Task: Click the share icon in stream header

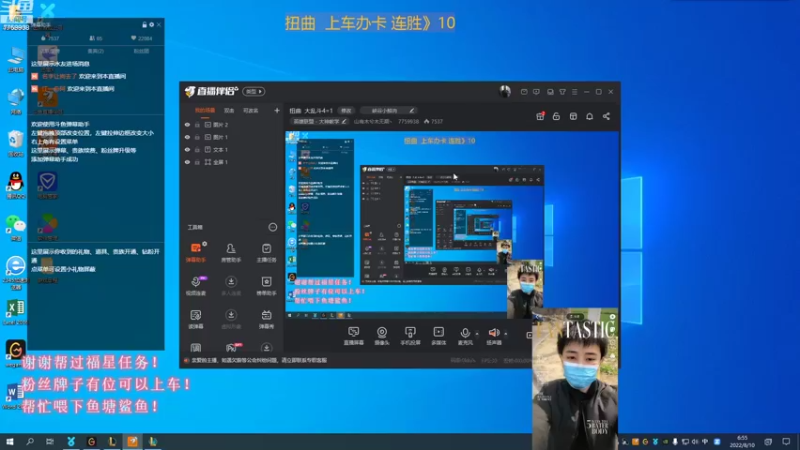Action: click(x=606, y=116)
